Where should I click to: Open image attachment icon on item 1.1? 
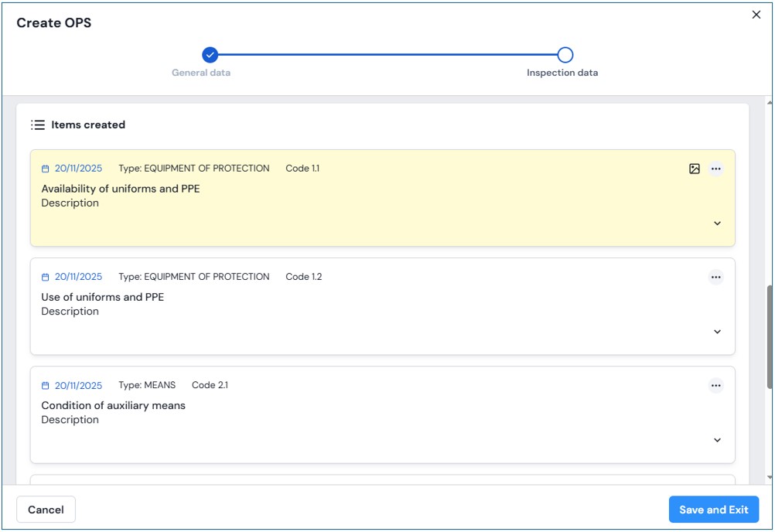(x=694, y=169)
